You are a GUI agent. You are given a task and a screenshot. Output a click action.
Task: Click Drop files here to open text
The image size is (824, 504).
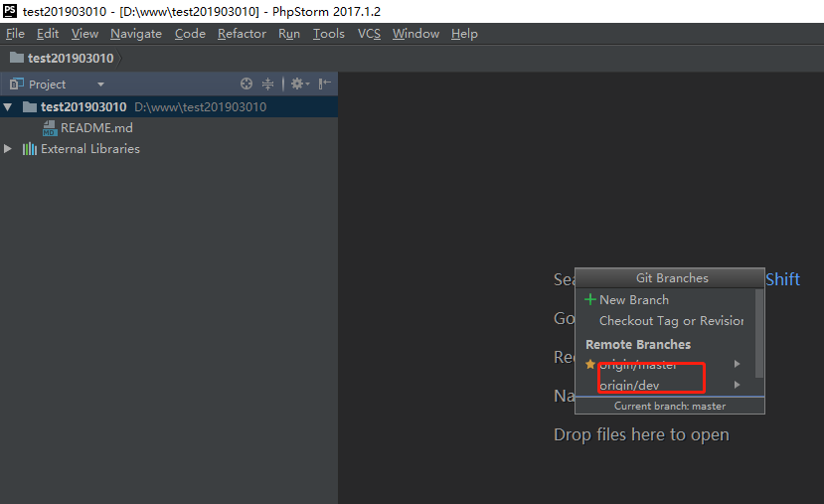[x=641, y=434]
